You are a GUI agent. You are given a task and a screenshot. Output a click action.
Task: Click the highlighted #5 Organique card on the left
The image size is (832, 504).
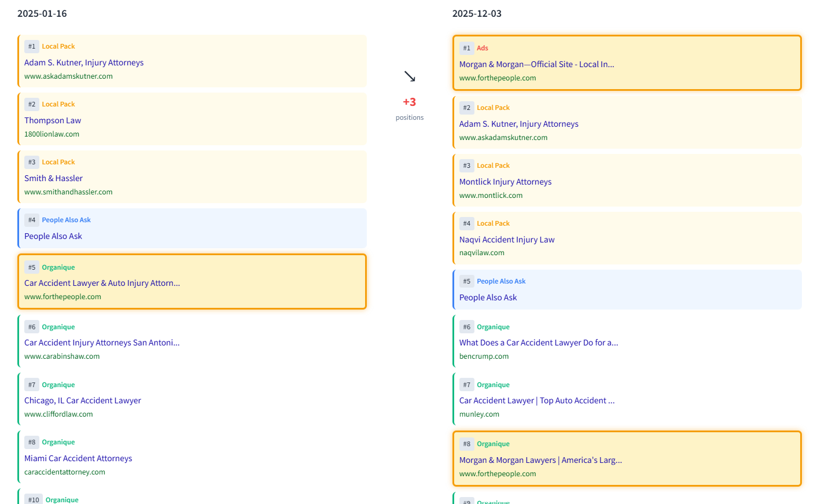click(x=192, y=281)
